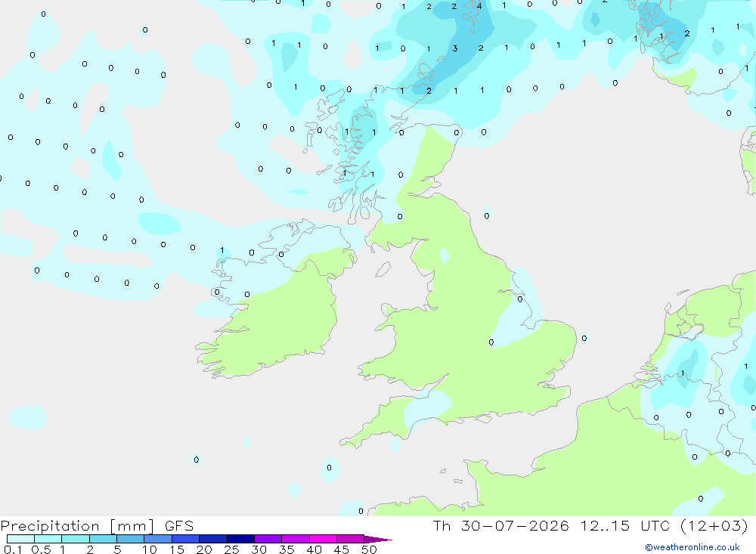Click the '0.5' legend scale label

point(42,549)
